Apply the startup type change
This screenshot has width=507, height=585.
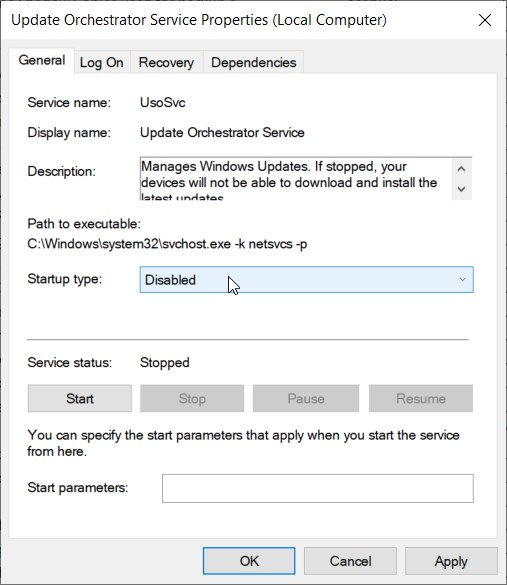tap(451, 561)
